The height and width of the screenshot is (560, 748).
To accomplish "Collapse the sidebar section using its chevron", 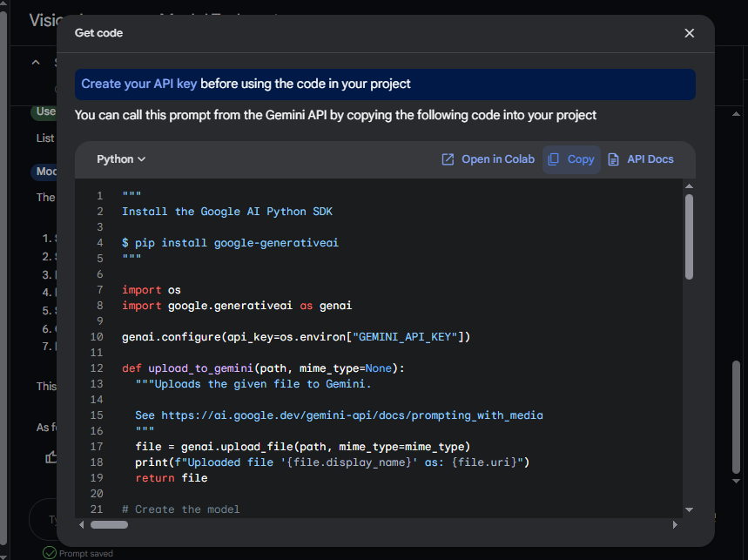I will coord(36,62).
